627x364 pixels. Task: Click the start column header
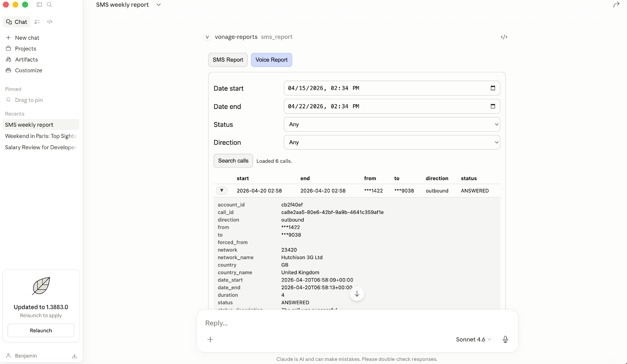243,178
